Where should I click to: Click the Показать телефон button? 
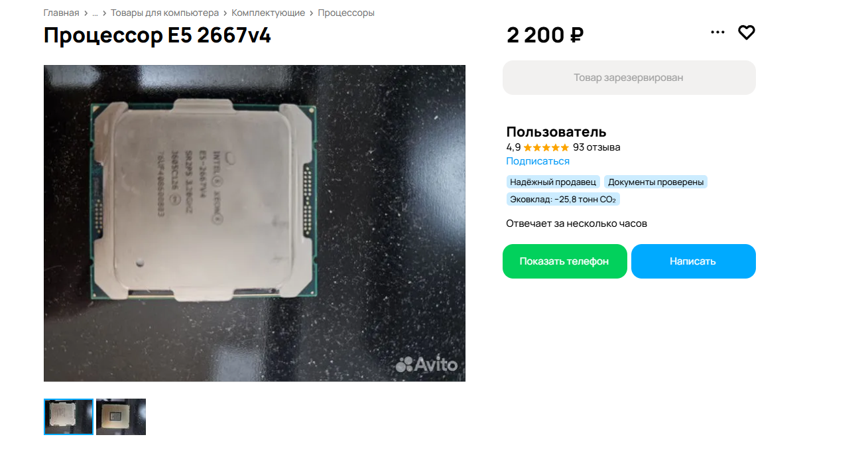point(564,261)
